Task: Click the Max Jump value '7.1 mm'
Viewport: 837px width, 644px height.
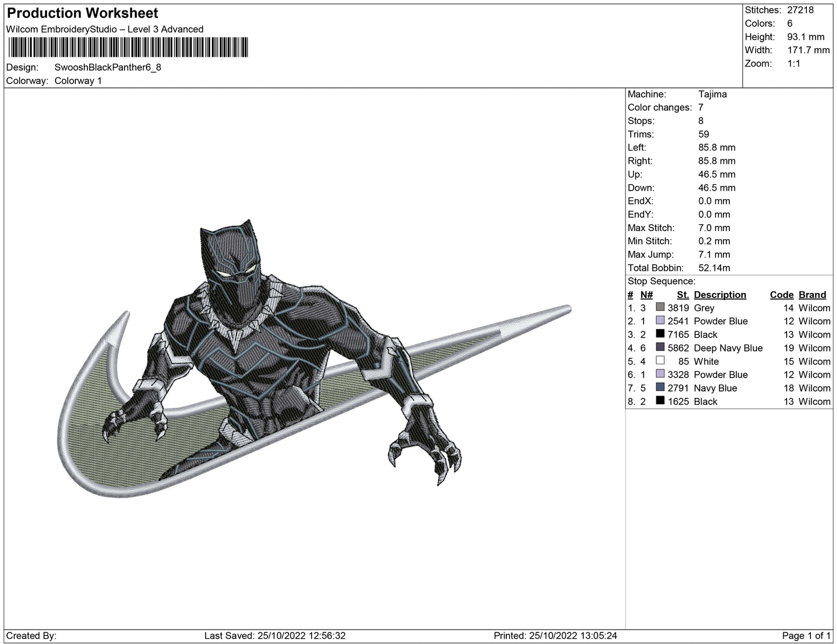Action: click(714, 254)
